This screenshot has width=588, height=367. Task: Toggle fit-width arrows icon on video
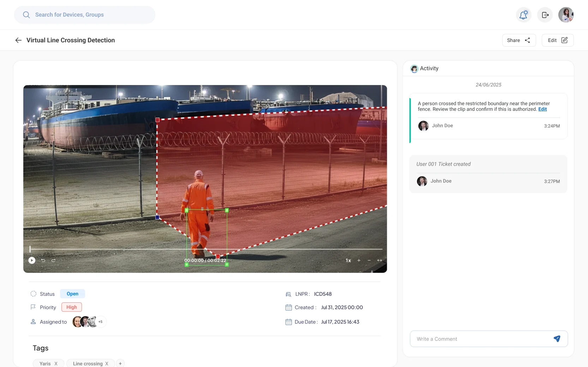(380, 260)
